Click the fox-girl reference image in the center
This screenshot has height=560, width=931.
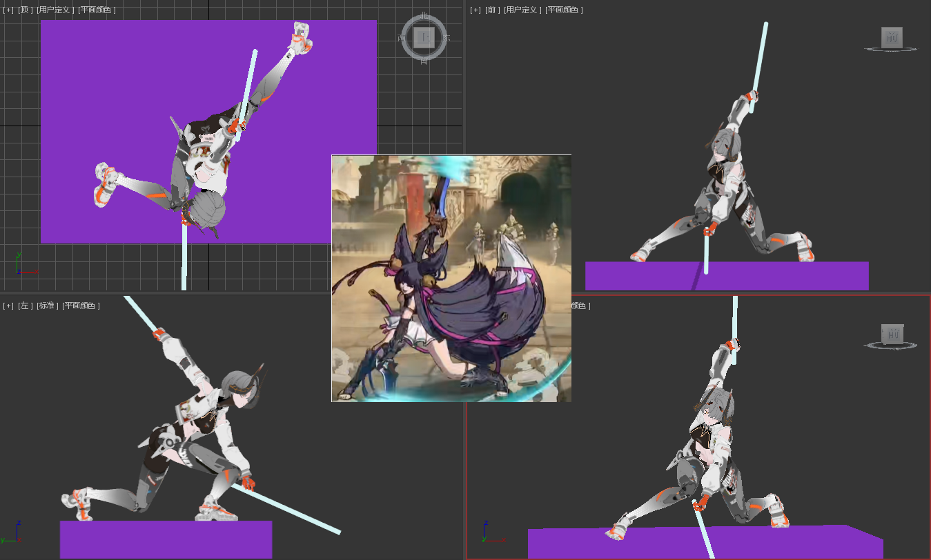coord(451,278)
